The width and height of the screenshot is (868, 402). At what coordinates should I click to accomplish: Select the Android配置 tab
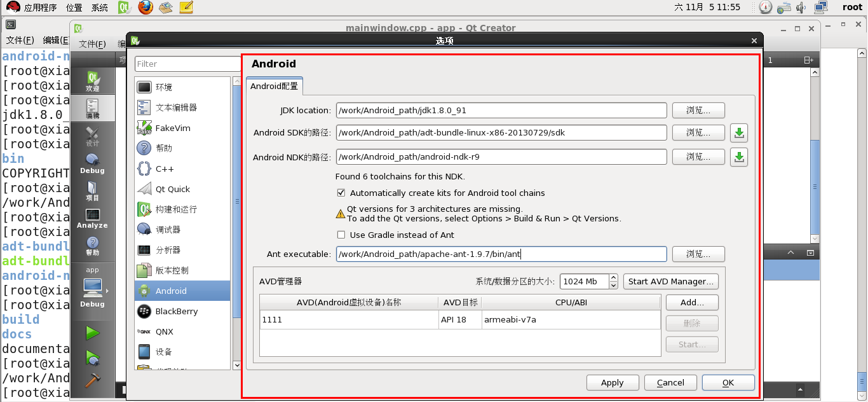click(275, 86)
